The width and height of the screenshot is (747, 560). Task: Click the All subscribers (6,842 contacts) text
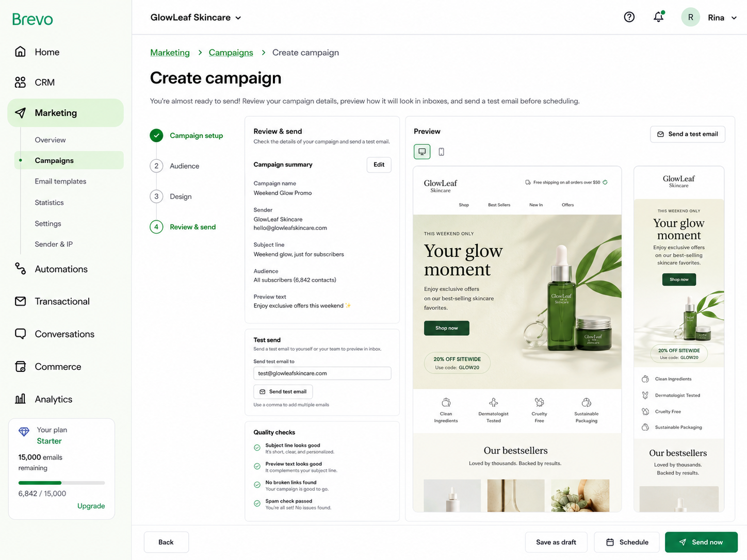point(295,280)
